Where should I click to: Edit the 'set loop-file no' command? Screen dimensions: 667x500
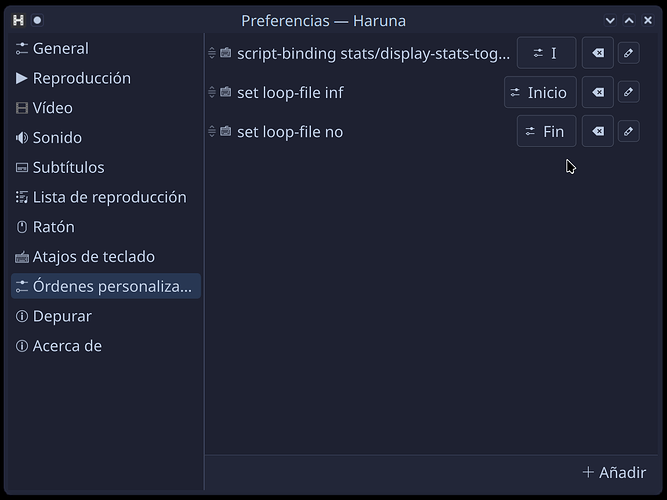628,131
